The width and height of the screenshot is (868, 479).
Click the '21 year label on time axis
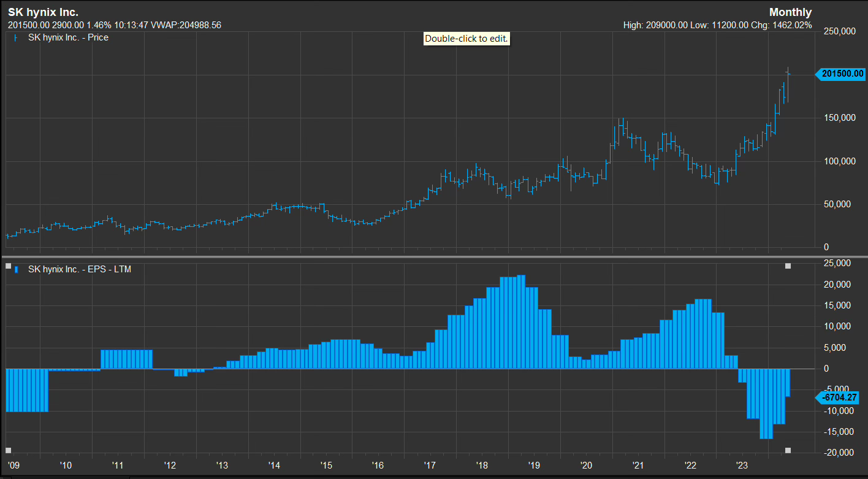(638, 464)
